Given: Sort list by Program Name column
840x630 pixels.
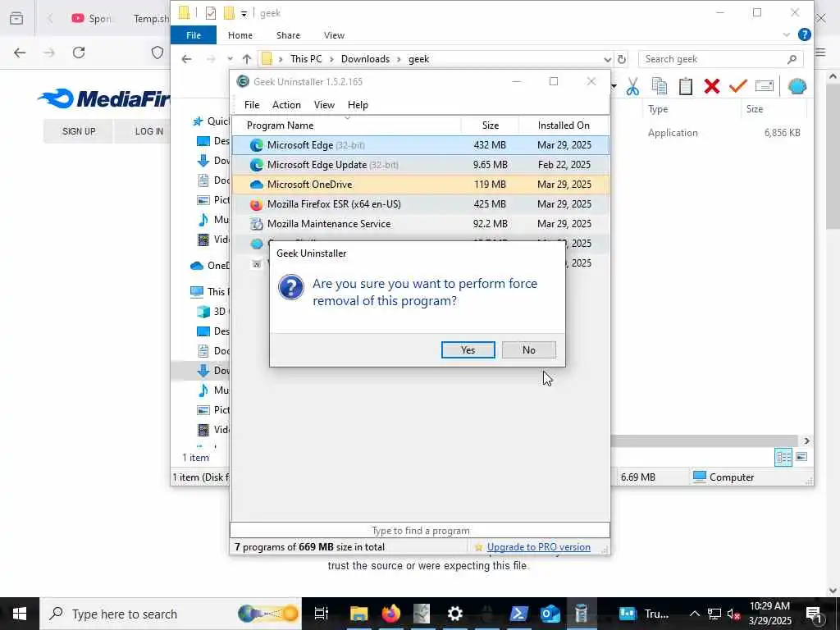Looking at the screenshot, I should 347,126.
